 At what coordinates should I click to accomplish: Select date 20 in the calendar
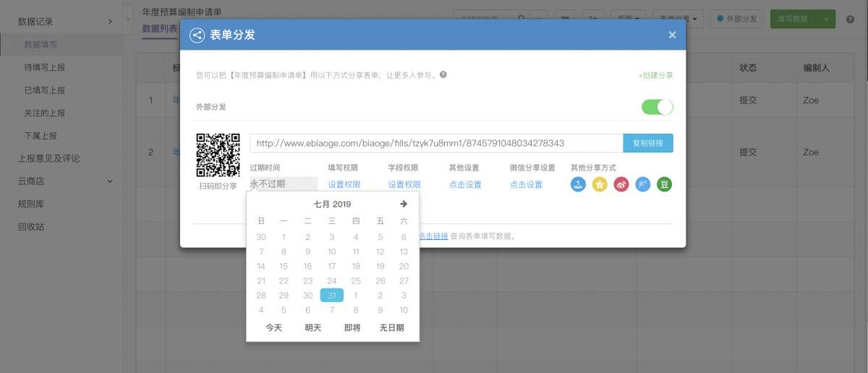point(404,266)
